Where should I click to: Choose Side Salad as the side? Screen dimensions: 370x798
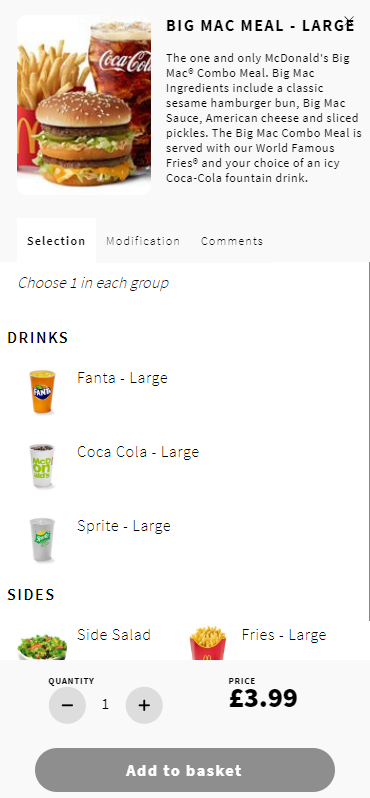[x=114, y=635]
